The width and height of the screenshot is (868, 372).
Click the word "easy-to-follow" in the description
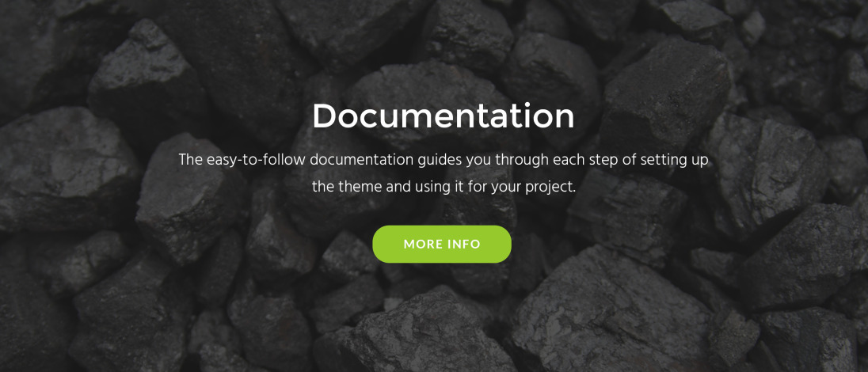point(257,161)
